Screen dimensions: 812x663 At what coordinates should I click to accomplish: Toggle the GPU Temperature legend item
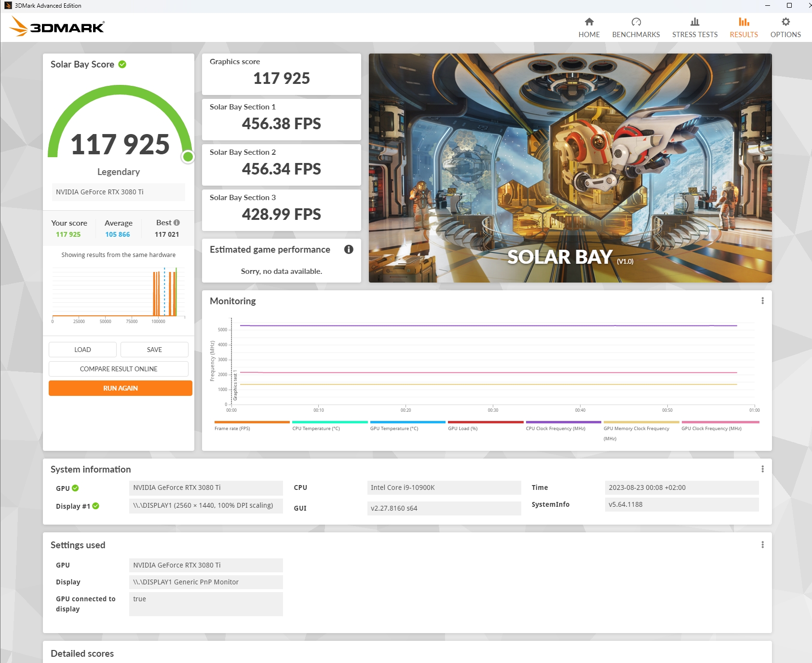[394, 428]
